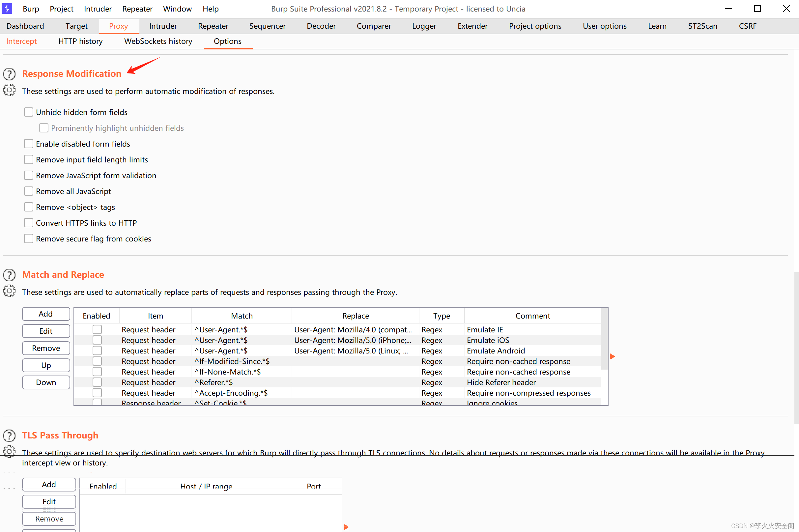Click the Match and Replace table scrollbar

(604, 339)
